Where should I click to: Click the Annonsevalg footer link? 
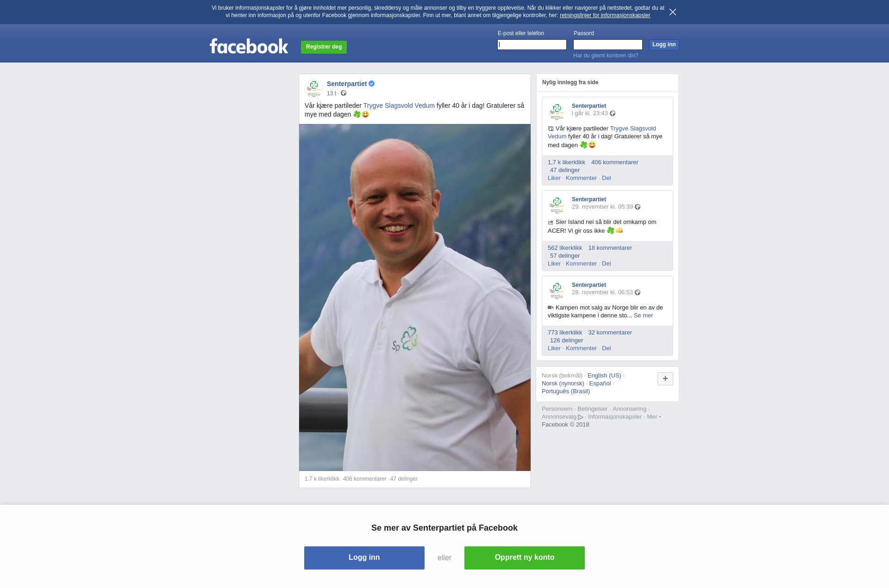562,417
